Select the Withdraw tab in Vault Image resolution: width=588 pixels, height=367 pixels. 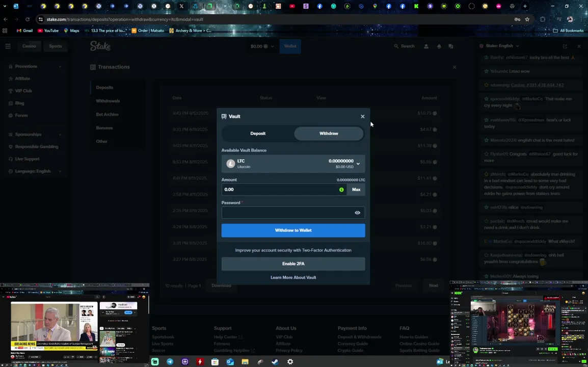[x=329, y=133]
